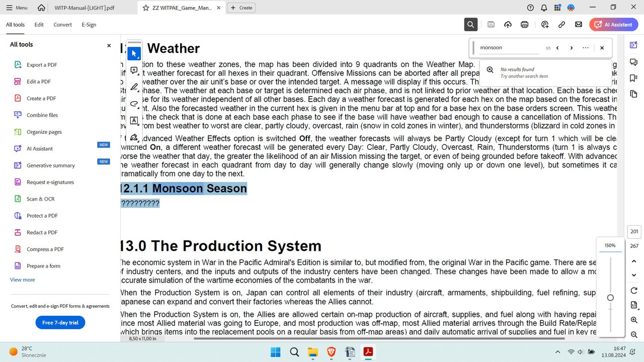Screen dimensions: 644x362
Task: Open Redact a PDF tool
Action: point(42,232)
